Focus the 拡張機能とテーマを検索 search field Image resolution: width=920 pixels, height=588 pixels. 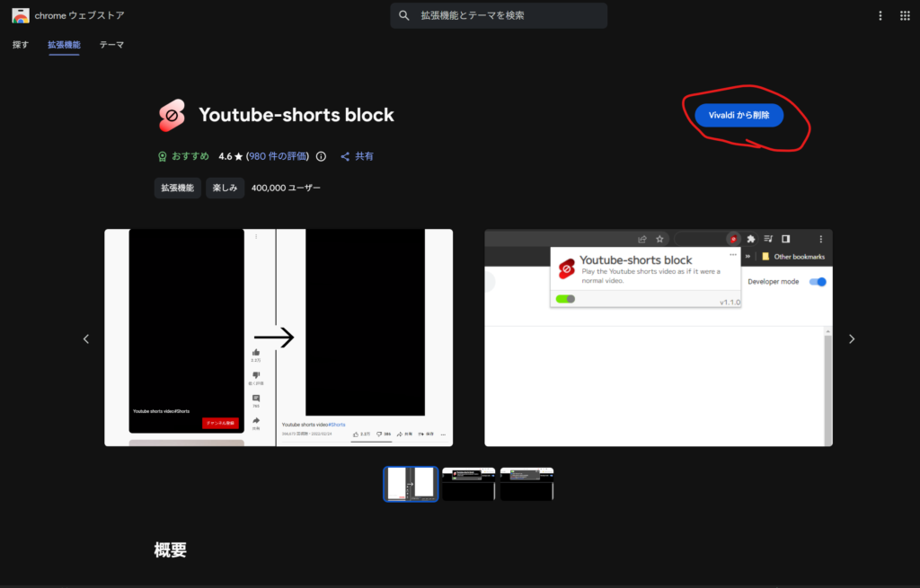(x=508, y=15)
